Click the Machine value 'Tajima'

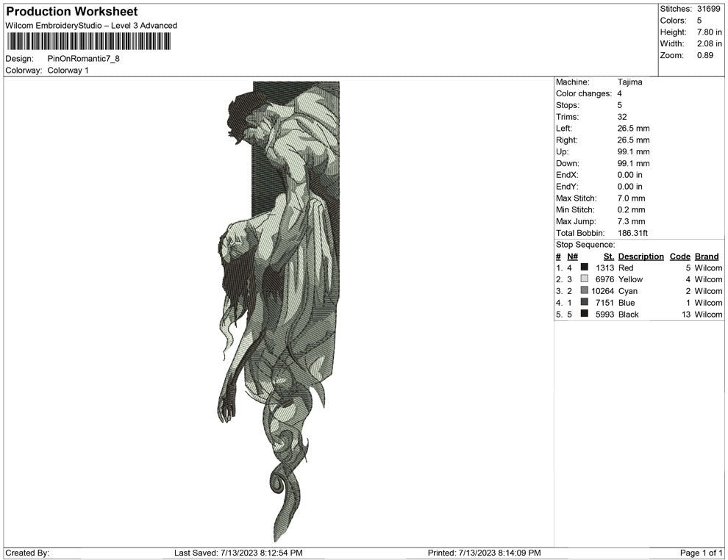(x=630, y=82)
